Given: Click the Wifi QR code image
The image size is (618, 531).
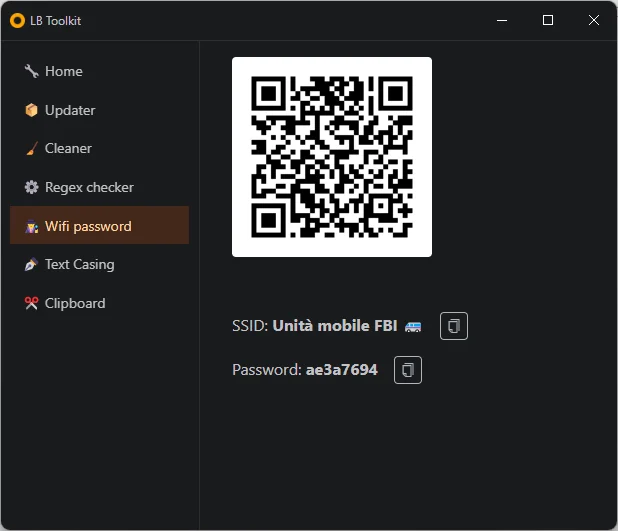Looking at the screenshot, I should coord(332,157).
